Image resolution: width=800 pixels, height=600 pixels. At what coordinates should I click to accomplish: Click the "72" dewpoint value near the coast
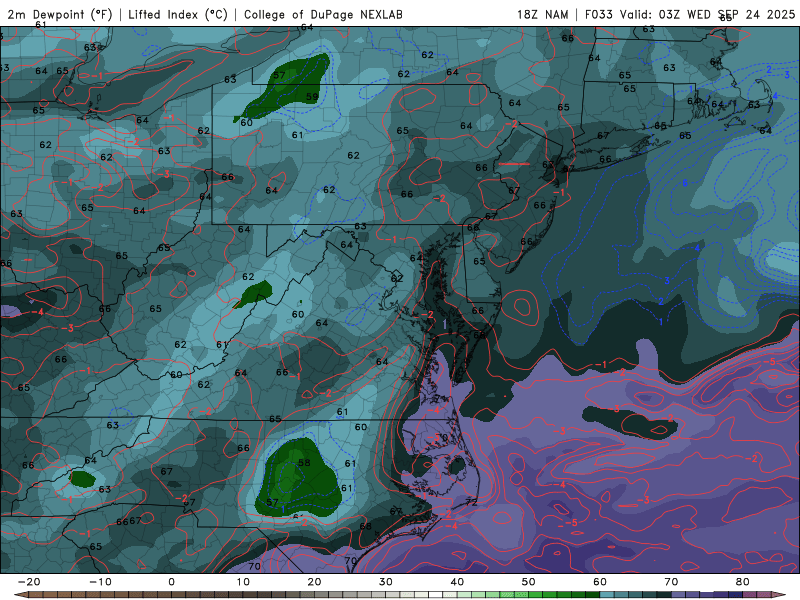tap(471, 502)
